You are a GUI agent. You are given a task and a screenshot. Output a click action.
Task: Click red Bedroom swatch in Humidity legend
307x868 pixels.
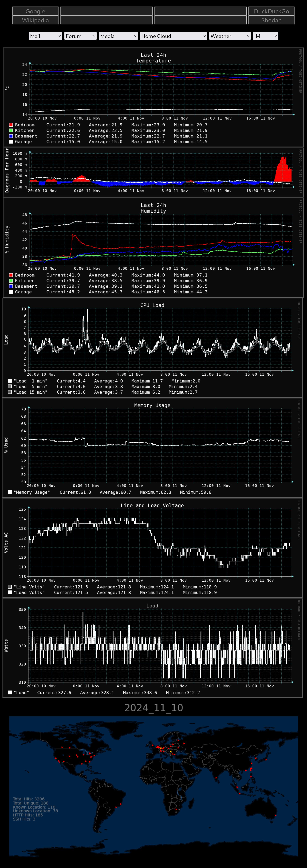[11, 275]
